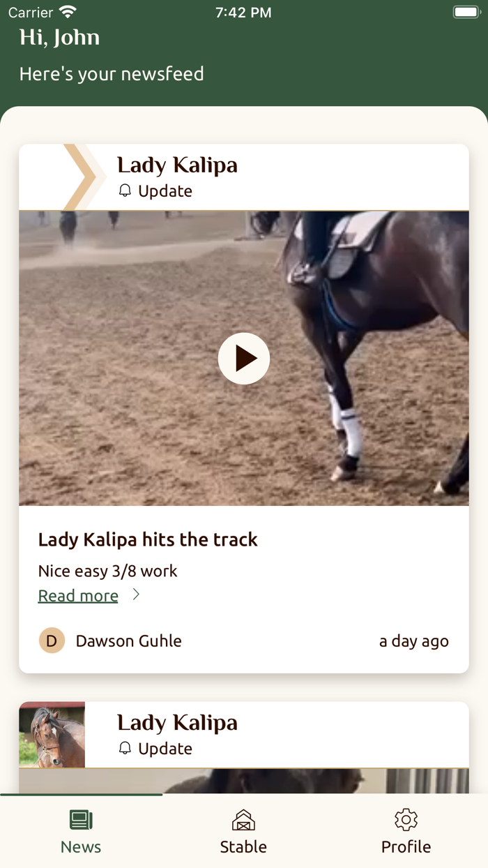Open the Stable tab barn icon

coord(243,820)
